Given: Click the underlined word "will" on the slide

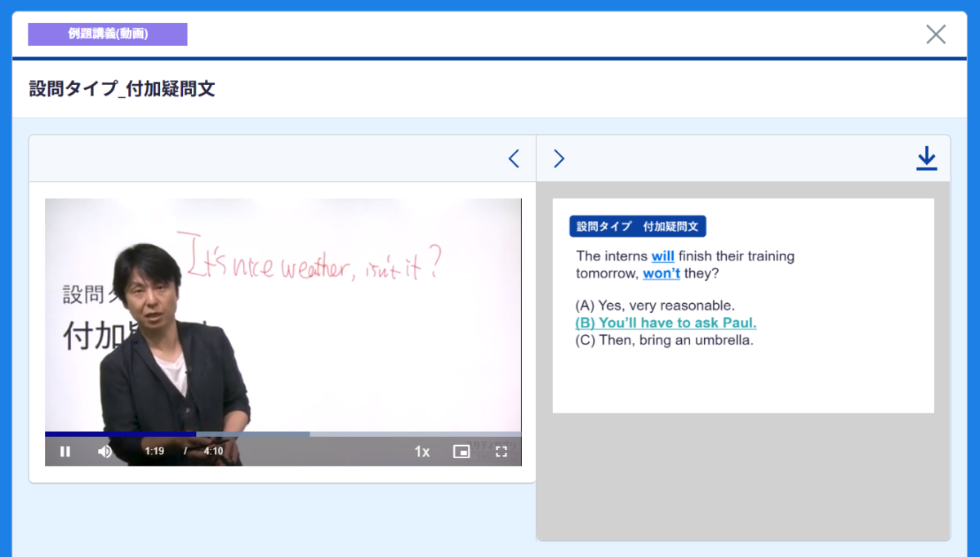Looking at the screenshot, I should [662, 256].
